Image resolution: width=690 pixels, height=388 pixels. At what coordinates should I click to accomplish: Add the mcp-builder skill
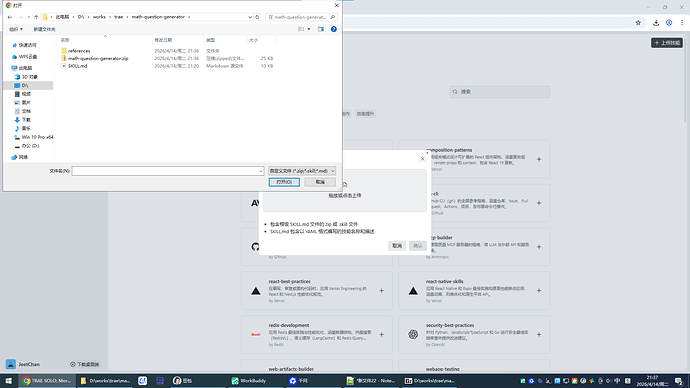pyautogui.click(x=539, y=247)
